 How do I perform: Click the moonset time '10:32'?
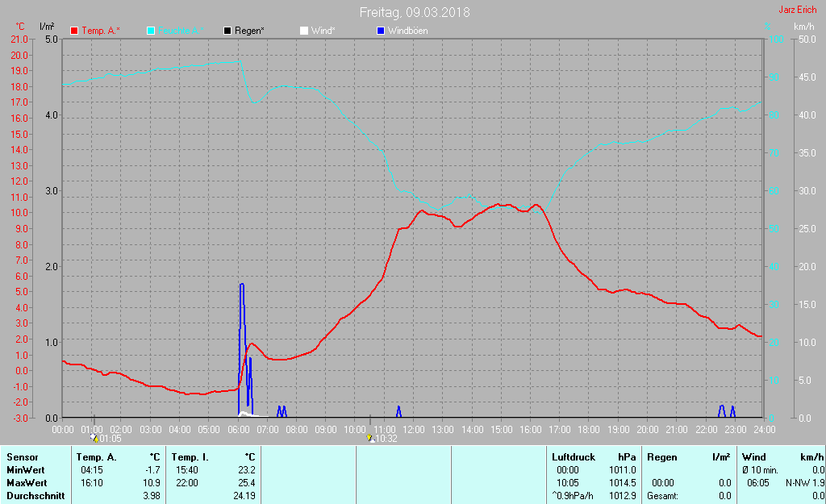(x=386, y=438)
